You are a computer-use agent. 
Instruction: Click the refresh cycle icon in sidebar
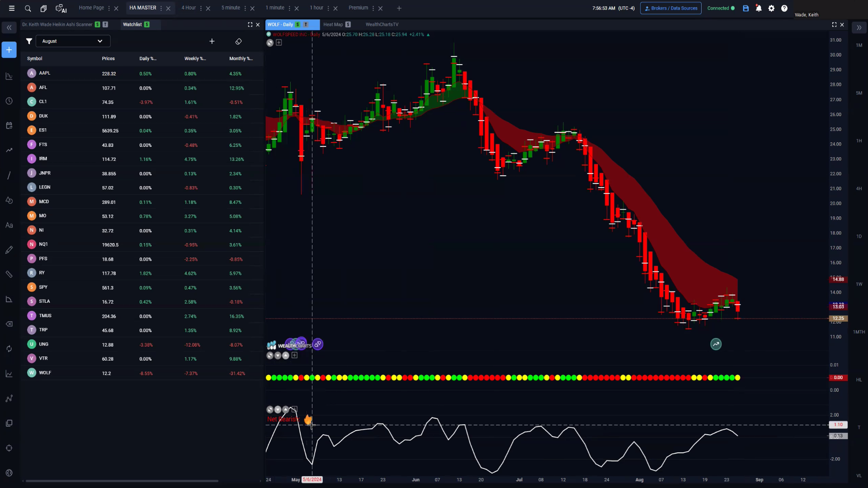point(9,349)
